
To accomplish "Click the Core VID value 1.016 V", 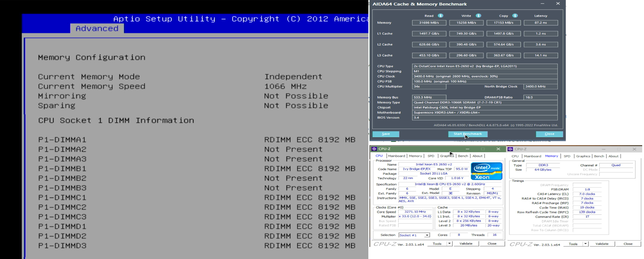I will point(457,178).
